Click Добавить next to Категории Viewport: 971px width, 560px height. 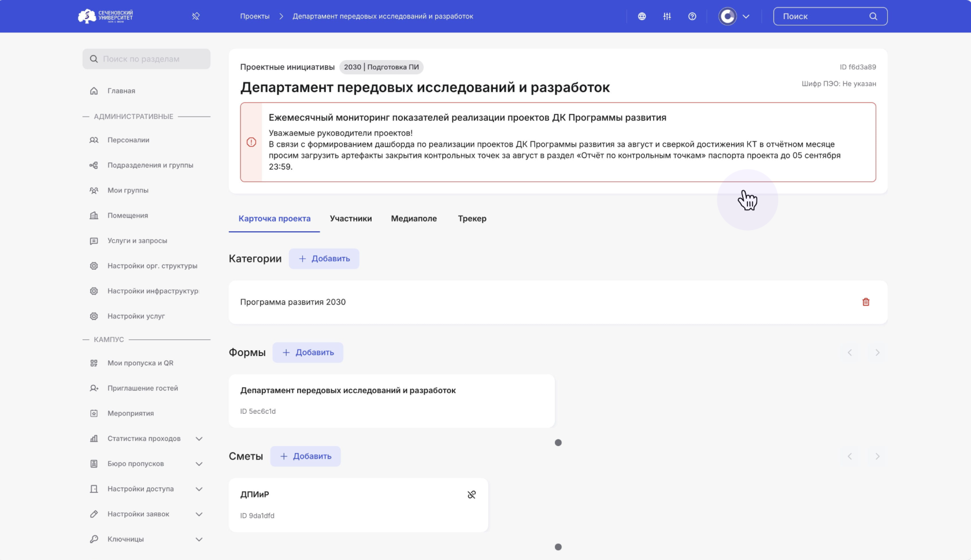pyautogui.click(x=324, y=258)
